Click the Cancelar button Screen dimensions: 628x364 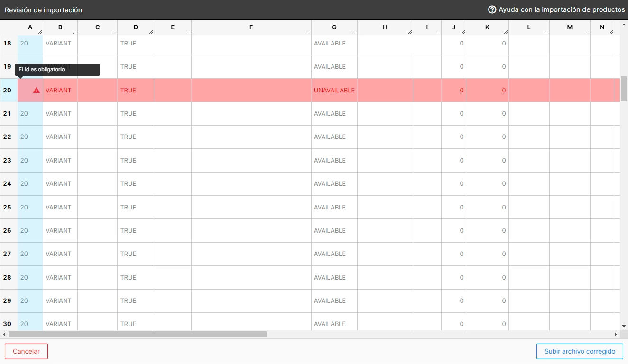[27, 351]
